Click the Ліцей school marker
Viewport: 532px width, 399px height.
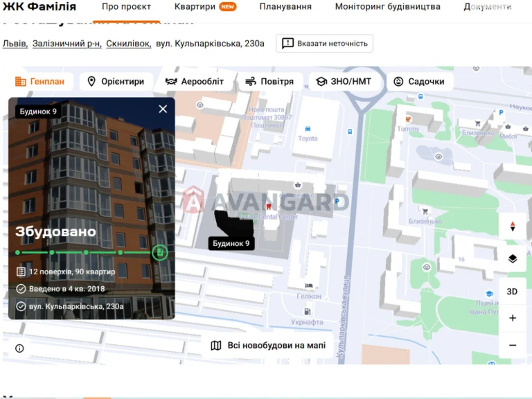(489, 294)
